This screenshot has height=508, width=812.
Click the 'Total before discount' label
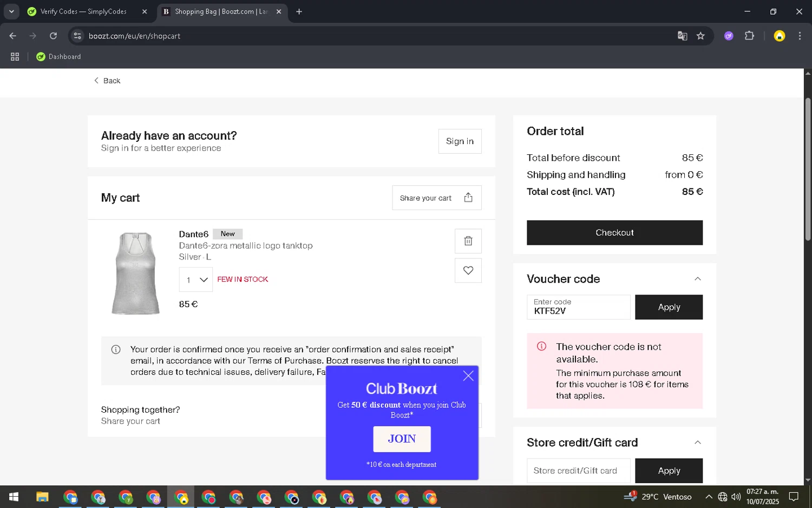[573, 158]
